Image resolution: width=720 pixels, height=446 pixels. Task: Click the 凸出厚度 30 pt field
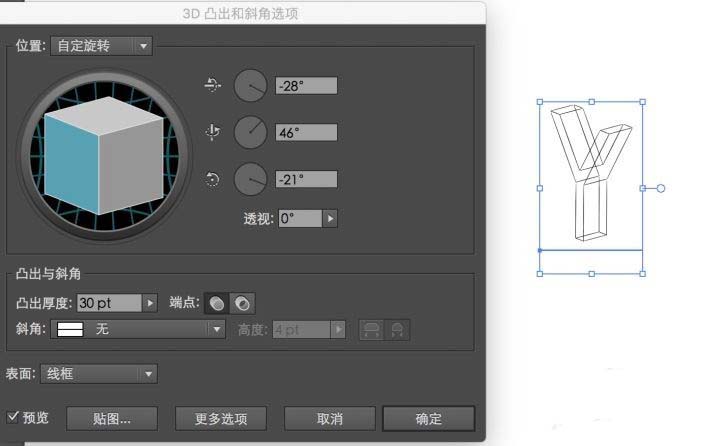(109, 303)
